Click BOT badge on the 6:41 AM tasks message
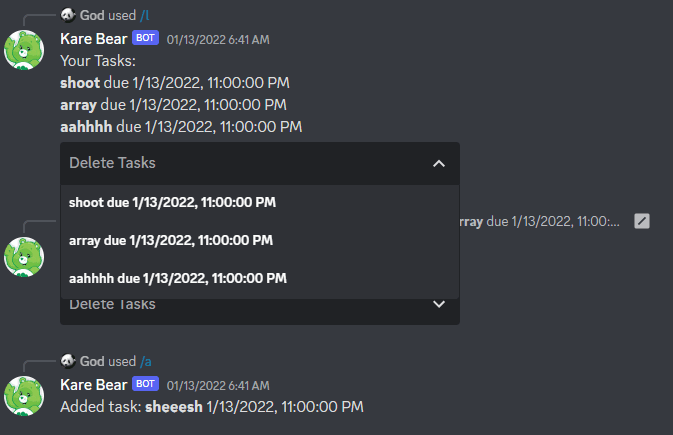The width and height of the screenshot is (673, 435). [146, 38]
